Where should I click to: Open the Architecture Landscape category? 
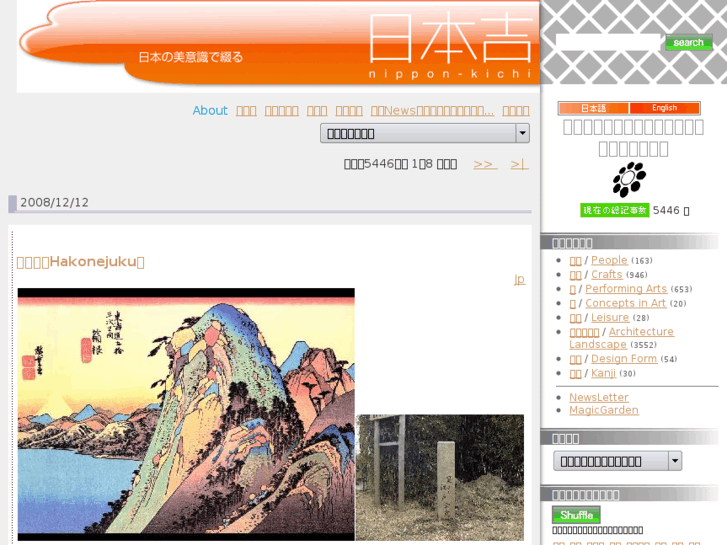point(621,338)
